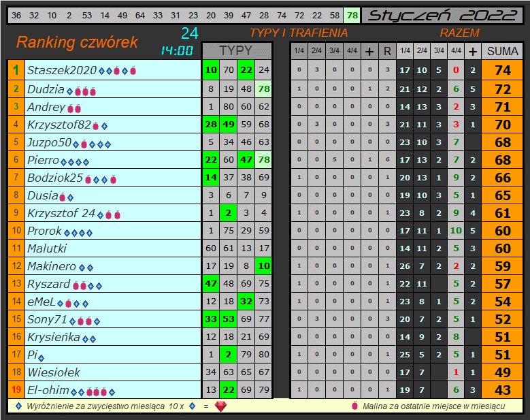This screenshot has width=530, height=420.
Task: Click the rank number 1 beside Staszek2020
Action: tap(16, 70)
